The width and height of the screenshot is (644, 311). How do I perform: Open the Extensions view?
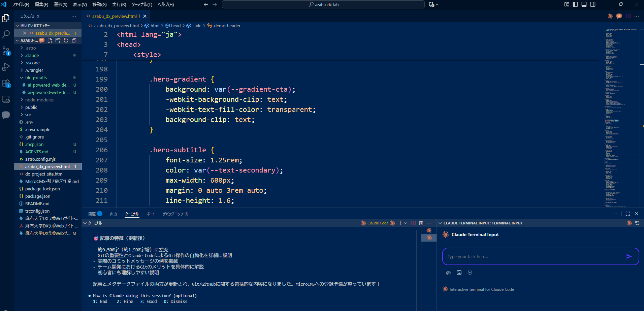6,83
